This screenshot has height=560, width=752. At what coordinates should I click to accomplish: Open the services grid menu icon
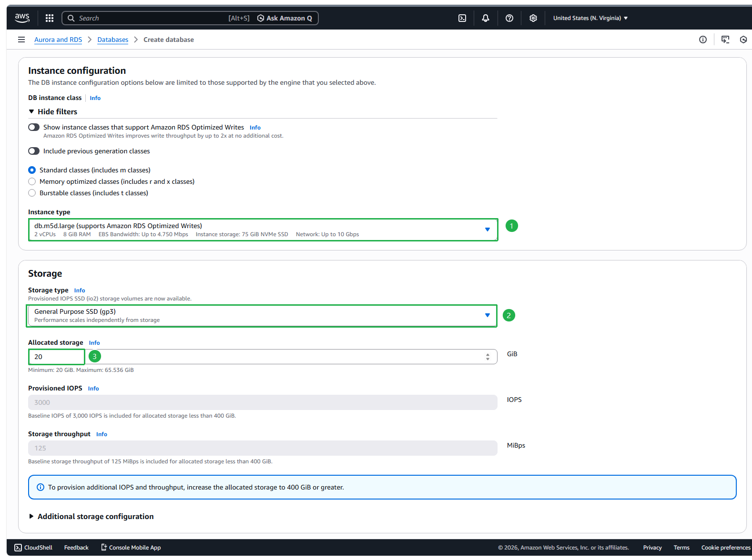pyautogui.click(x=50, y=18)
